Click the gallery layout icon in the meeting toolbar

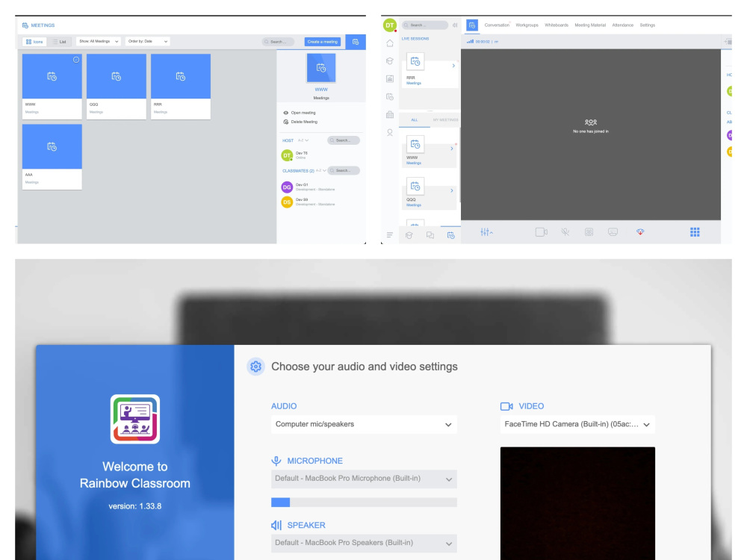click(x=589, y=232)
